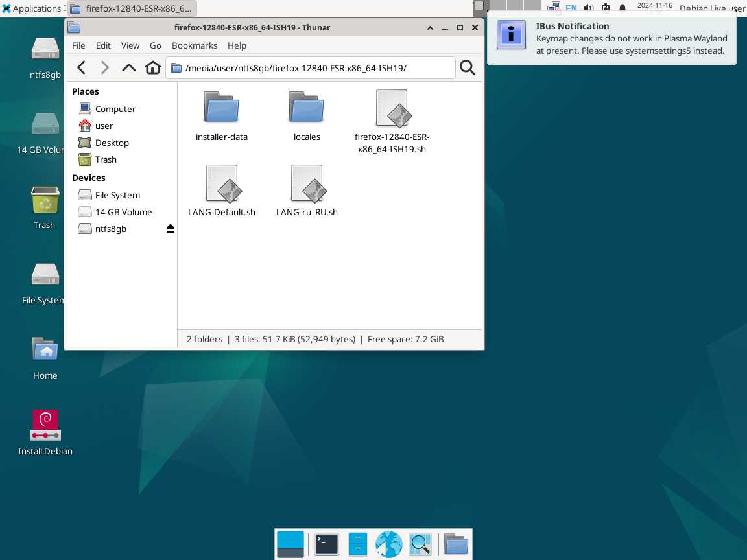Select the locales folder
Screen dimensions: 747x560
point(307,117)
